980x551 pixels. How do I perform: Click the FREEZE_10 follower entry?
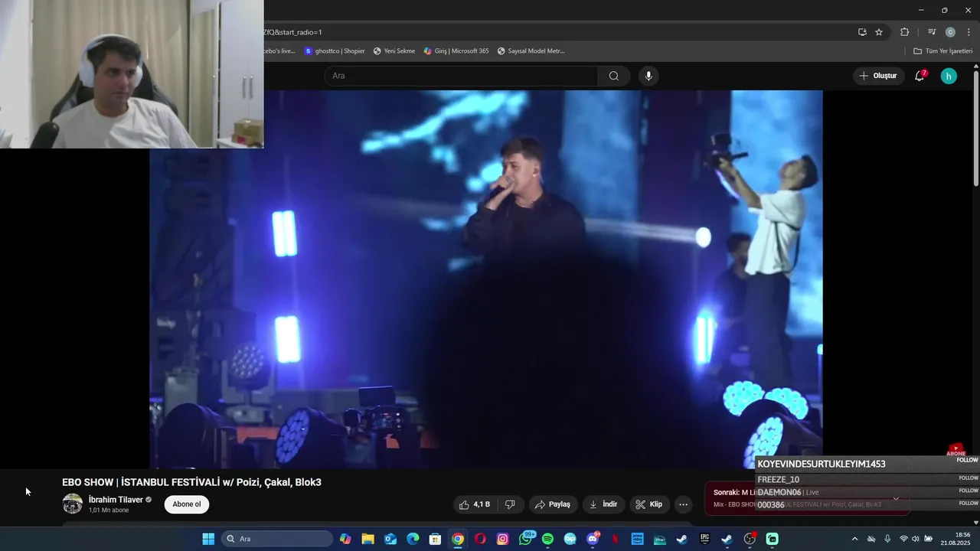tap(779, 480)
